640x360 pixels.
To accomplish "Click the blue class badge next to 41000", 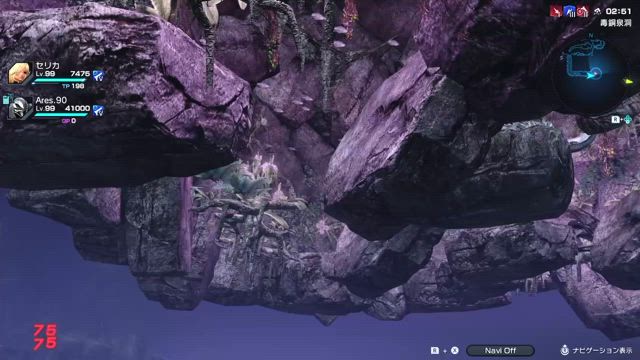I will (x=98, y=110).
